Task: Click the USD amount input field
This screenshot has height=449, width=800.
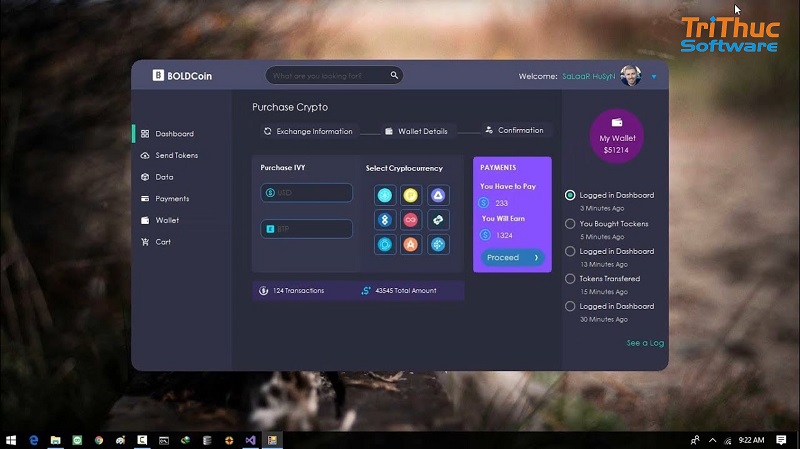Action: pos(307,193)
